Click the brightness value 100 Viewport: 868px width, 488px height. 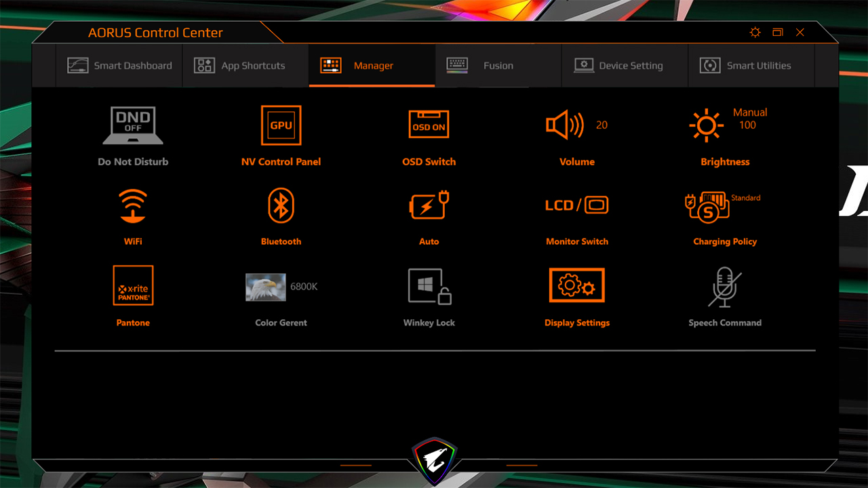coord(747,125)
